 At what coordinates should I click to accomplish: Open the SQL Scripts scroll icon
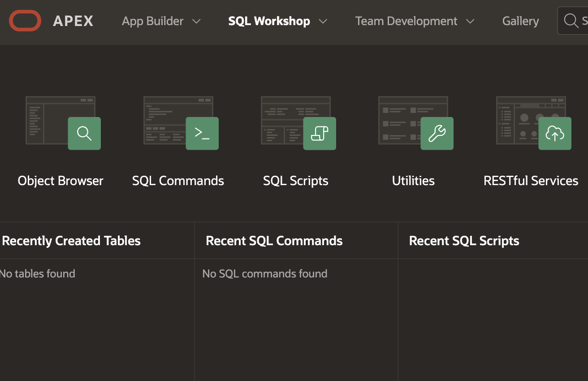point(320,134)
